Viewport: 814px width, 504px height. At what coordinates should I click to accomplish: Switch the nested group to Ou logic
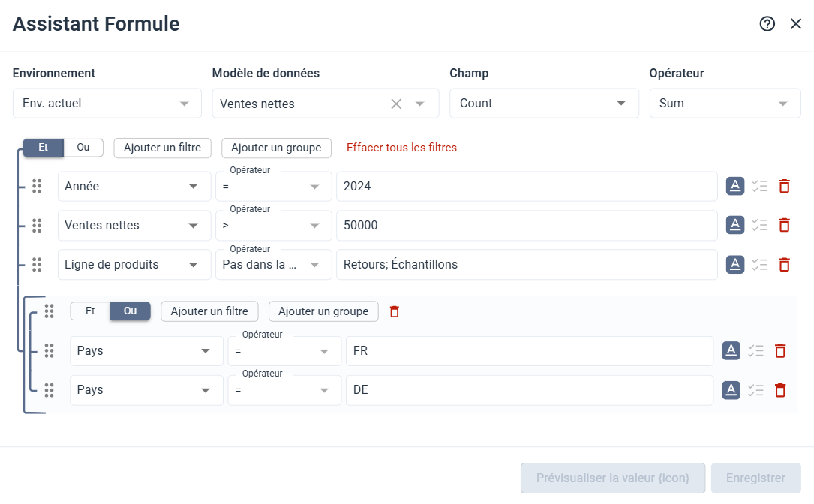130,311
